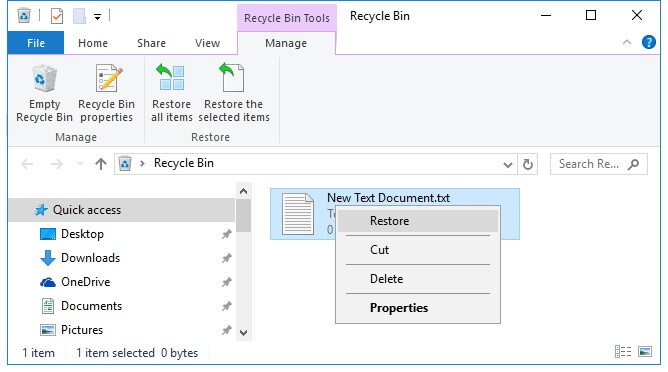668x372 pixels.
Task: Click Recycle Bin icon in address bar
Action: (125, 164)
